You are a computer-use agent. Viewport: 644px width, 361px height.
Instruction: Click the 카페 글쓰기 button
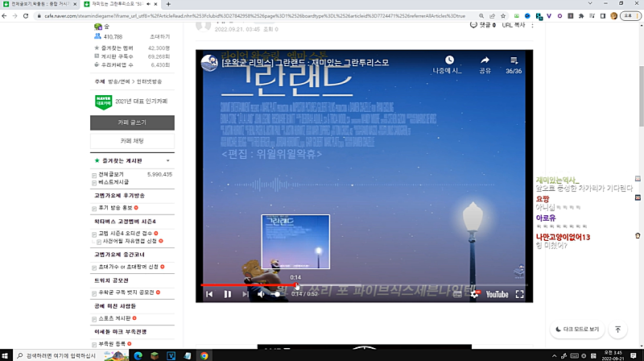133,122
